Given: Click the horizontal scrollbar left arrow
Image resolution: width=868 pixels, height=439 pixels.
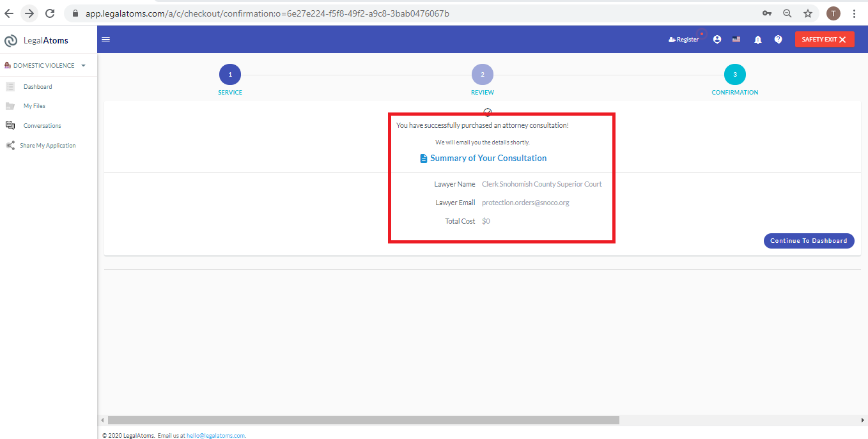Looking at the screenshot, I should coord(102,420).
